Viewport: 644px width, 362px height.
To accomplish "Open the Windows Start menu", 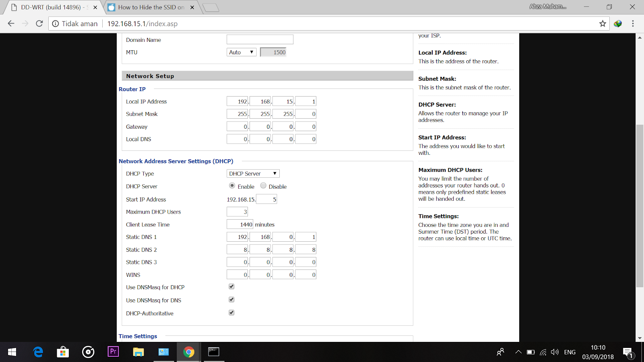I will coord(11,352).
